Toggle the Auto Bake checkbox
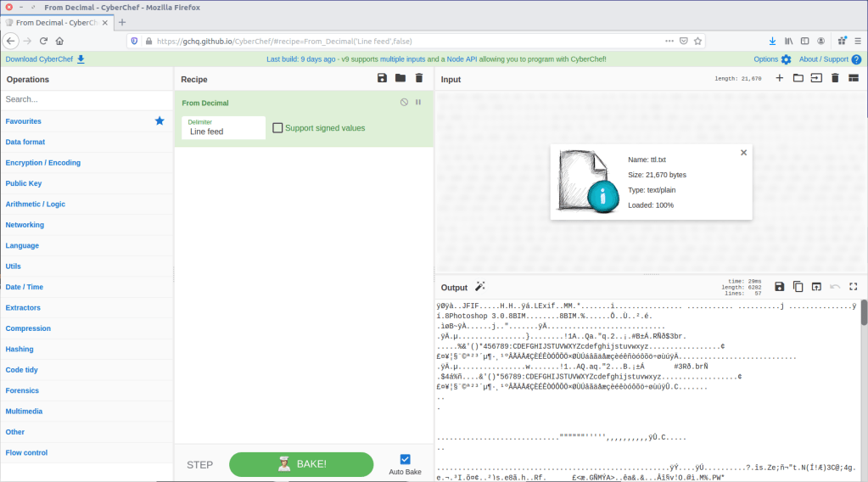Image resolution: width=868 pixels, height=482 pixels. [x=405, y=459]
